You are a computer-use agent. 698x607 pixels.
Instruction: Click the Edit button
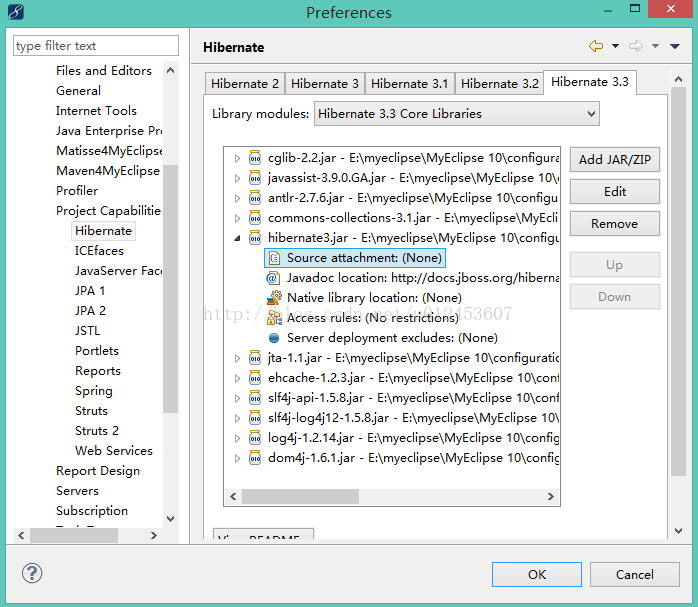click(615, 191)
